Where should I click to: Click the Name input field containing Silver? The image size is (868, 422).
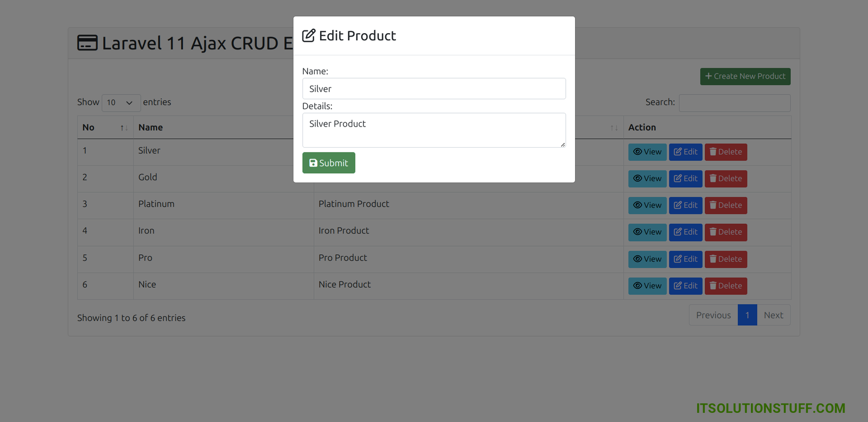coord(433,89)
